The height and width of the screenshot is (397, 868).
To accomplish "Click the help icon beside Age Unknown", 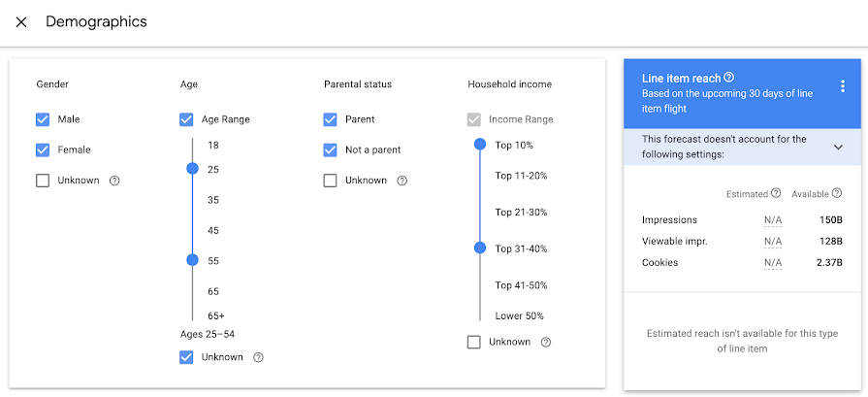I will click(x=258, y=357).
